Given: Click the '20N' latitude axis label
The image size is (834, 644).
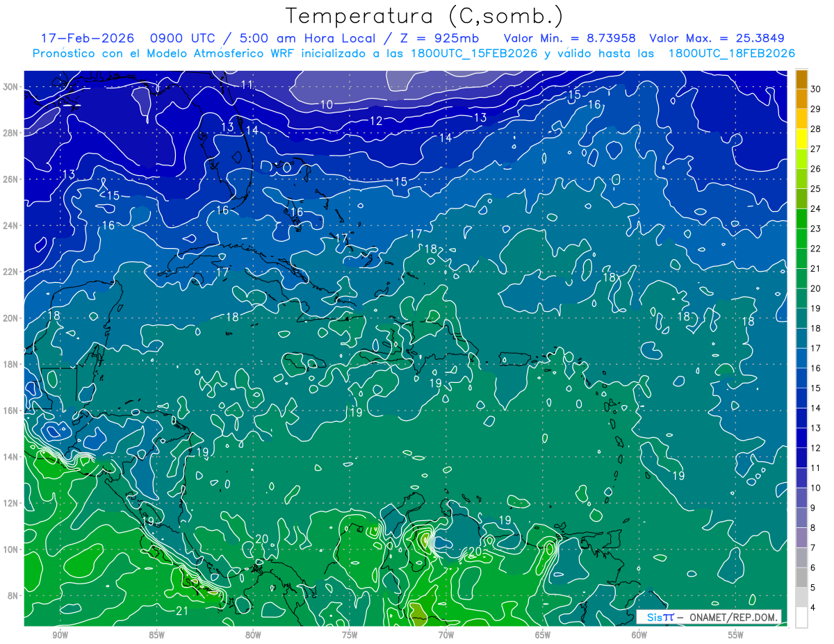Looking at the screenshot, I should 11,318.
